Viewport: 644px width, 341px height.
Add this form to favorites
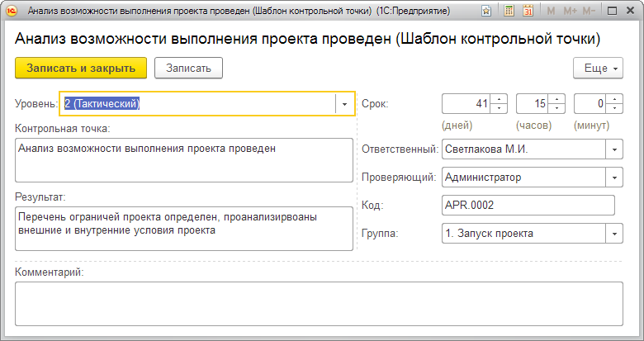tap(487, 12)
